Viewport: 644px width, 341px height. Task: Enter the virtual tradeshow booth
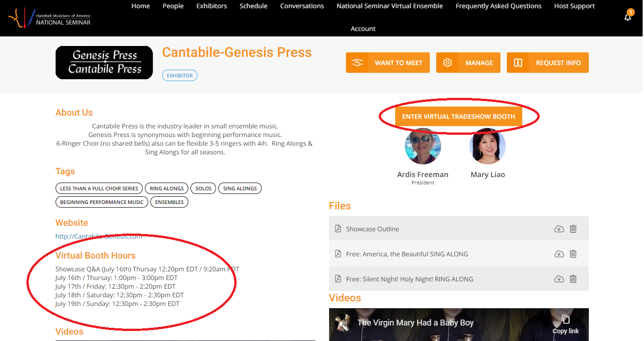458,117
